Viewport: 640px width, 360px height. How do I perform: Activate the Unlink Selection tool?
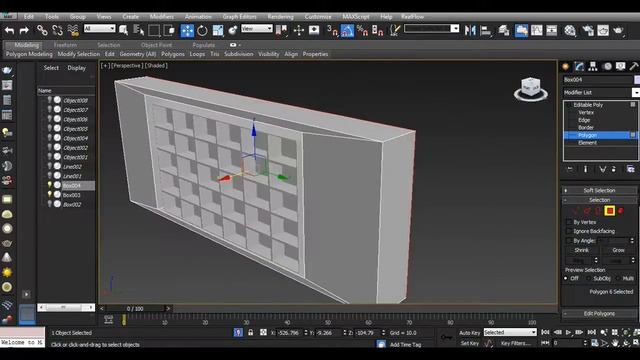58,30
